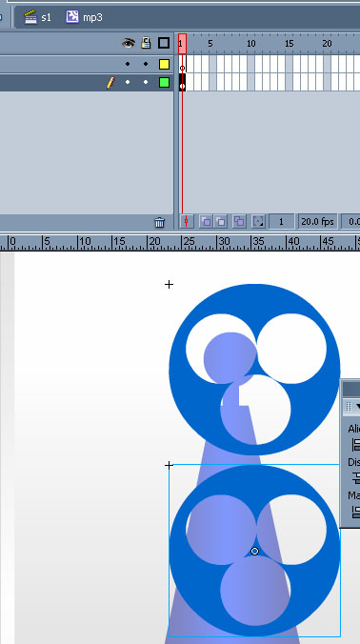This screenshot has height=644, width=360.
Task: Enable the onion skin outlines button
Action: pyautogui.click(x=221, y=222)
